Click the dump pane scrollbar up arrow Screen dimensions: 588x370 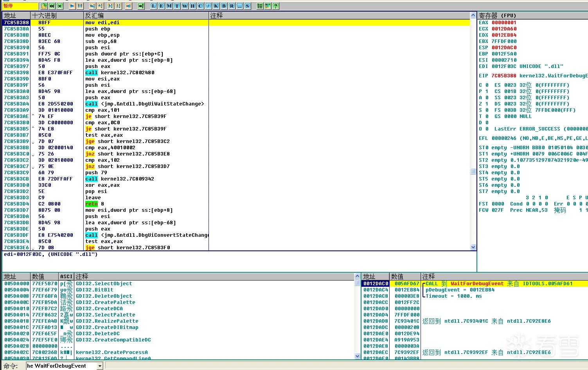coord(357,276)
